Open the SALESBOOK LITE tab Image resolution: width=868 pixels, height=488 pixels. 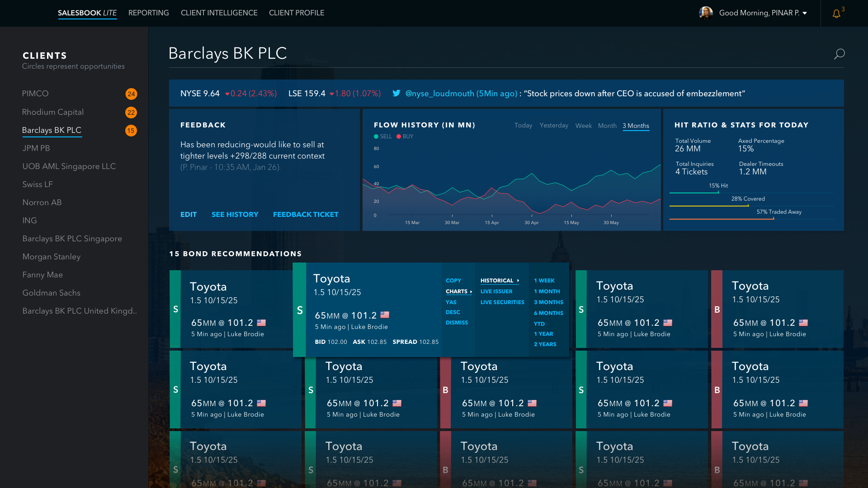pos(87,13)
